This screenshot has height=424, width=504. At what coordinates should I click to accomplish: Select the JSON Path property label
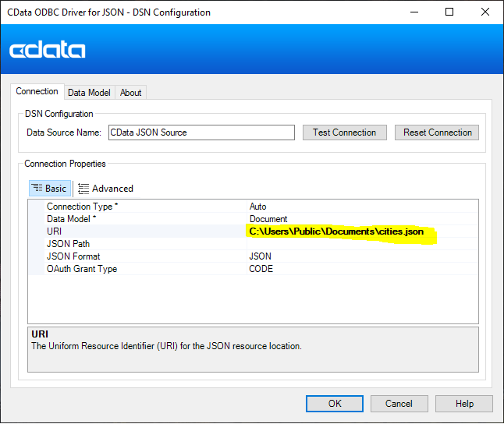pyautogui.click(x=68, y=244)
